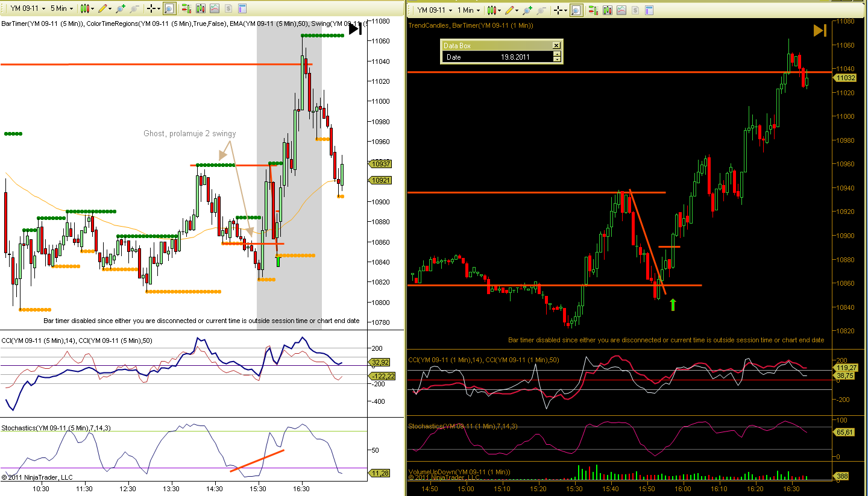
Task: Click the 10937 price marker on 5 Min chart
Action: 381,164
